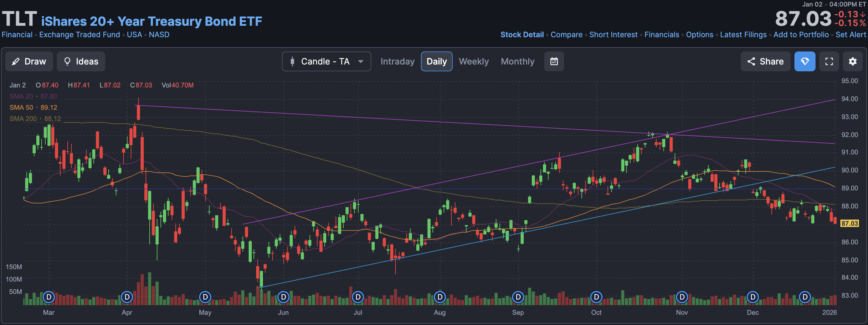The image size is (868, 325).
Task: Select the Daily timeframe
Action: tap(436, 61)
